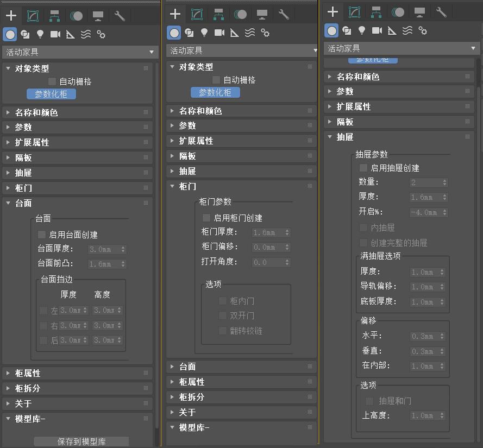Enable the 启用台面创建 checkbox
The width and height of the screenshot is (483, 448).
coord(42,235)
